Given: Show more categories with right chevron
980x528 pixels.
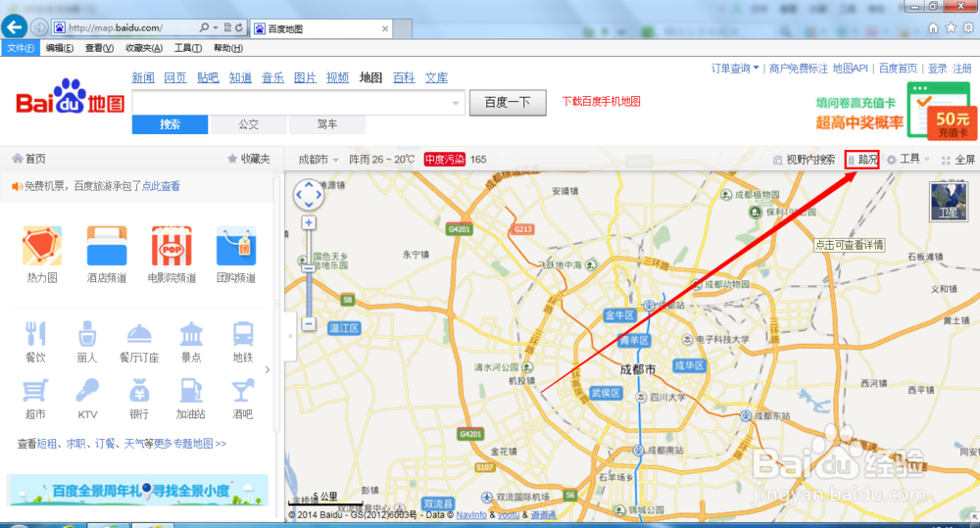Looking at the screenshot, I should [268, 369].
